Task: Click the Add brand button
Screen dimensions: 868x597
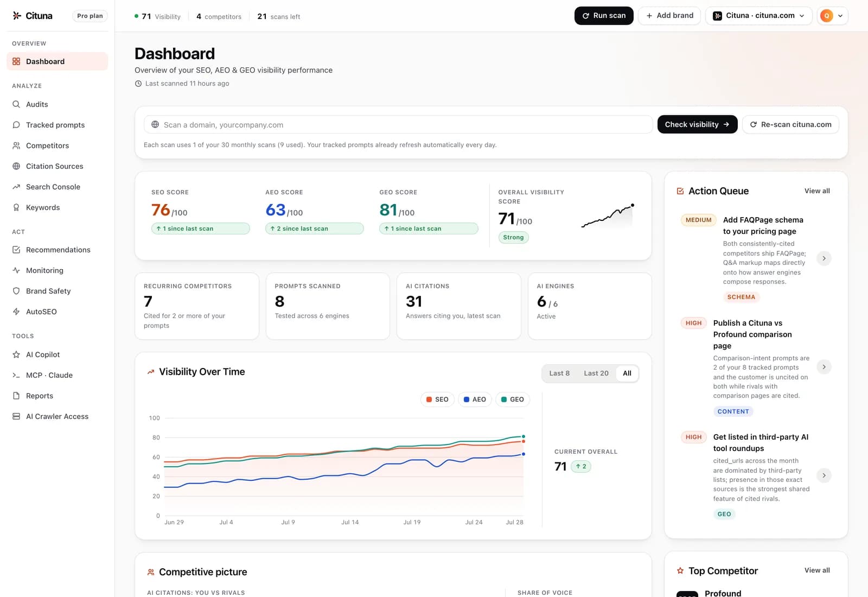Action: 669,16
